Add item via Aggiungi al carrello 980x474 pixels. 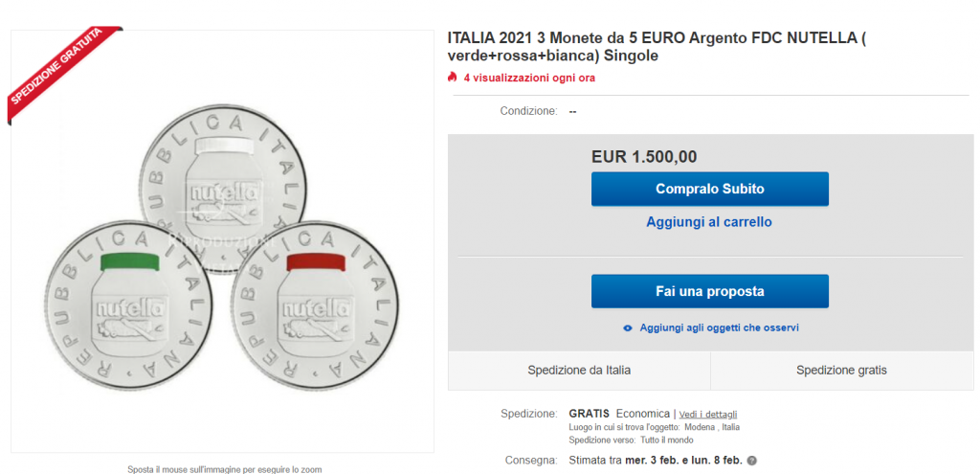[709, 222]
